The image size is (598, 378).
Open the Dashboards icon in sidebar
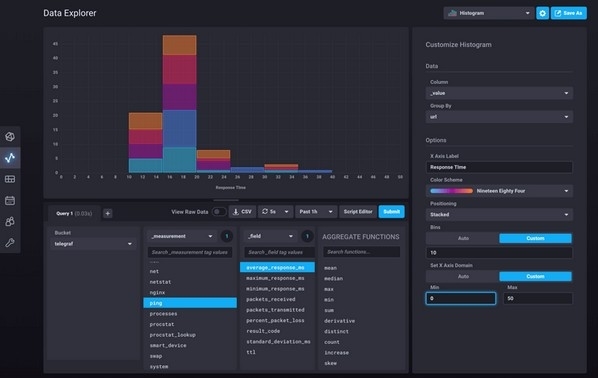10,179
